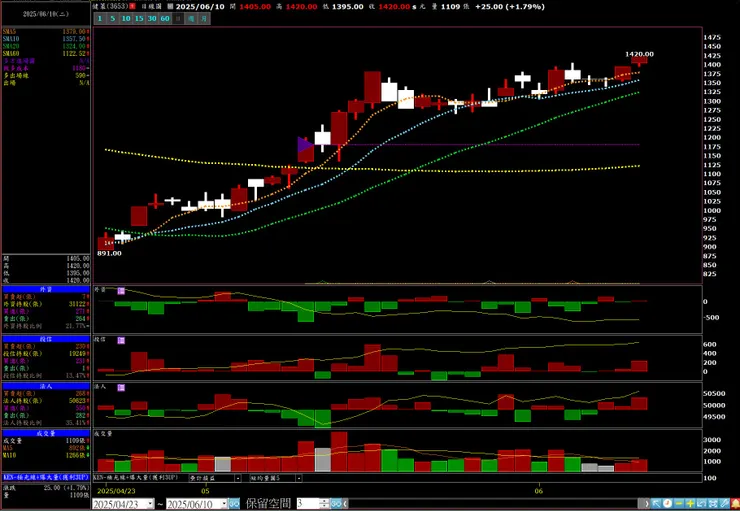The image size is (740, 511).
Task: Click the purple triangle signal marker on chart
Action: (x=305, y=145)
